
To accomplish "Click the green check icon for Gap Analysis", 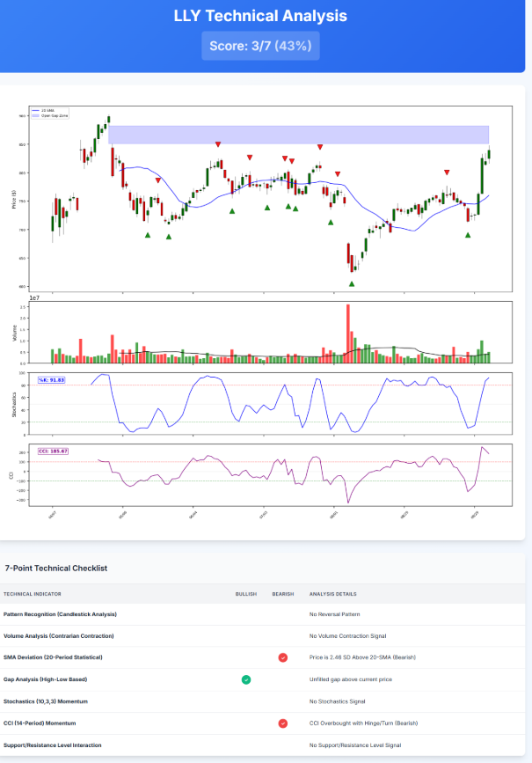I will pos(246,679).
